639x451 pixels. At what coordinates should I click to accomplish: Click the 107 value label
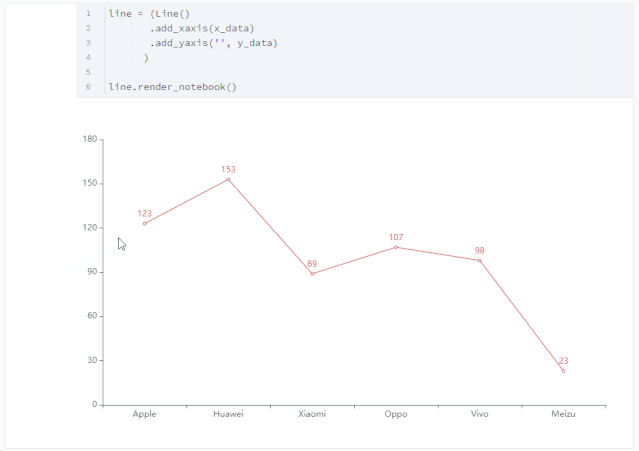[396, 237]
